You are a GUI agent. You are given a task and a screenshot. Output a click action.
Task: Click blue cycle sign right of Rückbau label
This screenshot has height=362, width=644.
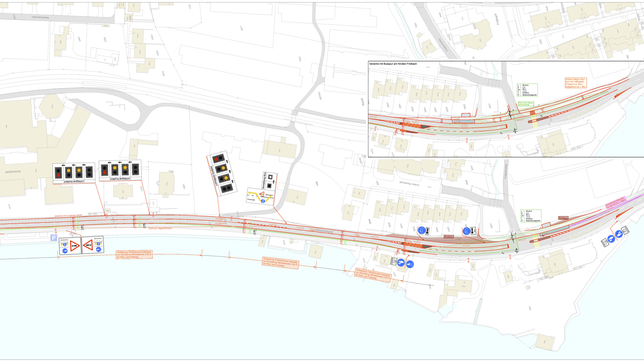coord(466,231)
